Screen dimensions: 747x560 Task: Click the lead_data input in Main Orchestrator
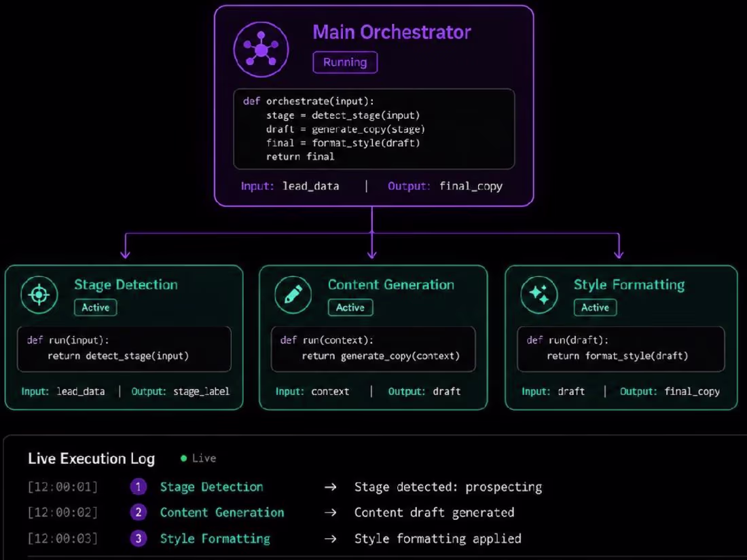310,186
